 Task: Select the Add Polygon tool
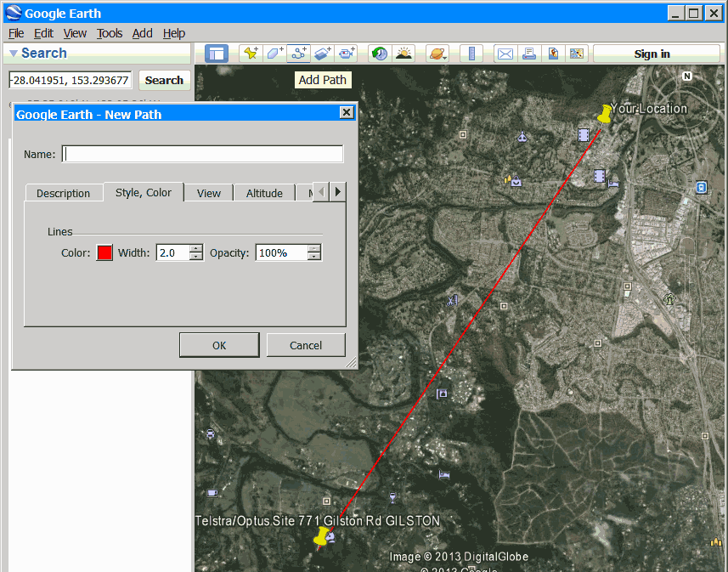[274, 54]
